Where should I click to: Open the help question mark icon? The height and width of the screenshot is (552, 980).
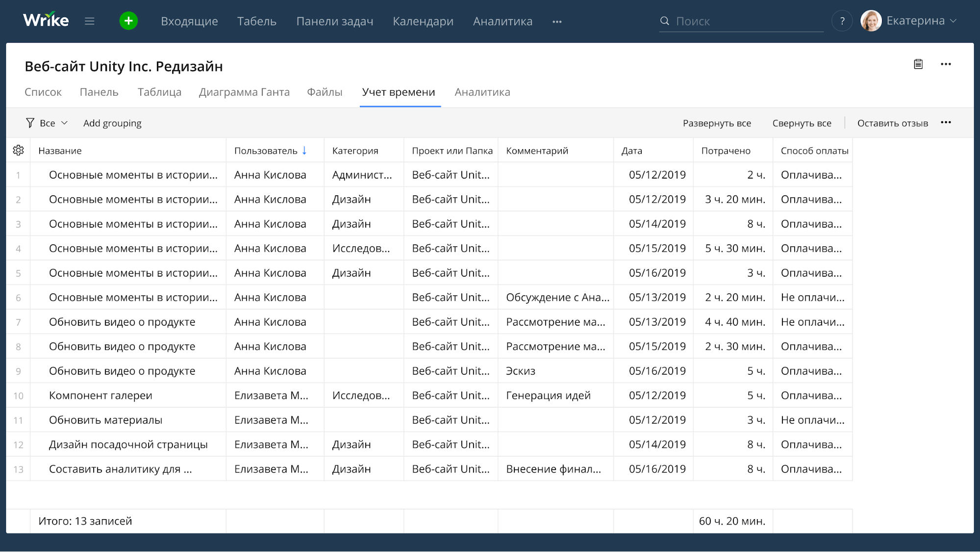842,21
